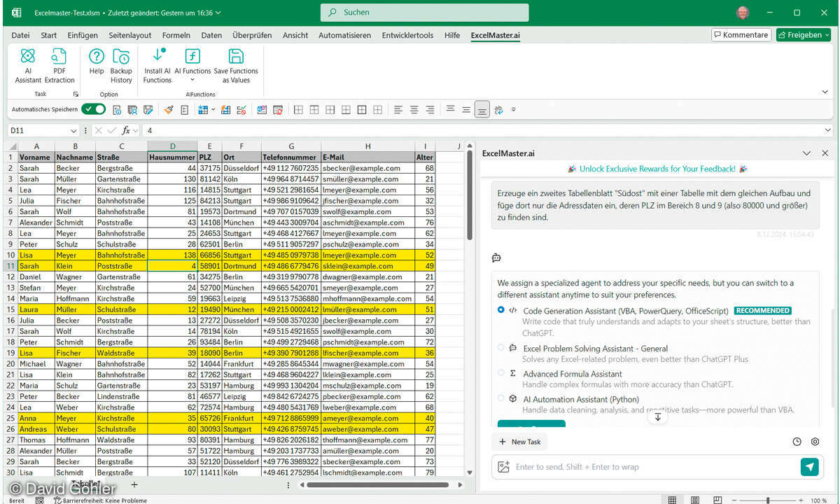Adjust the zoom slider handle

768,500
